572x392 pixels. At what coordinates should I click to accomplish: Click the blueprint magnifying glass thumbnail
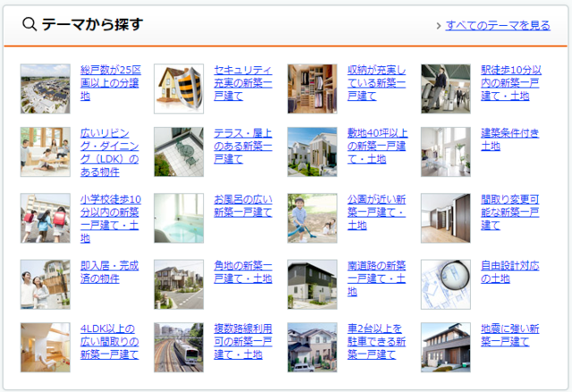445,284
